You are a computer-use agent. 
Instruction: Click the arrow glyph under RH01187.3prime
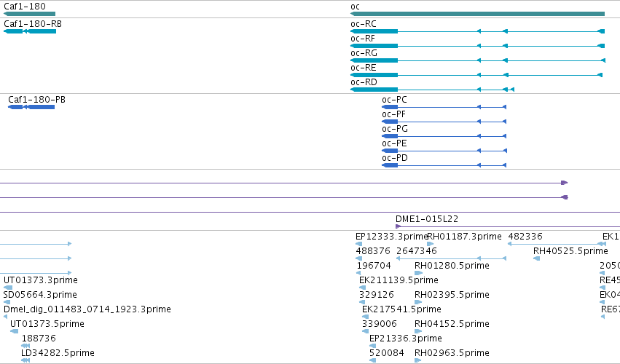431,244
